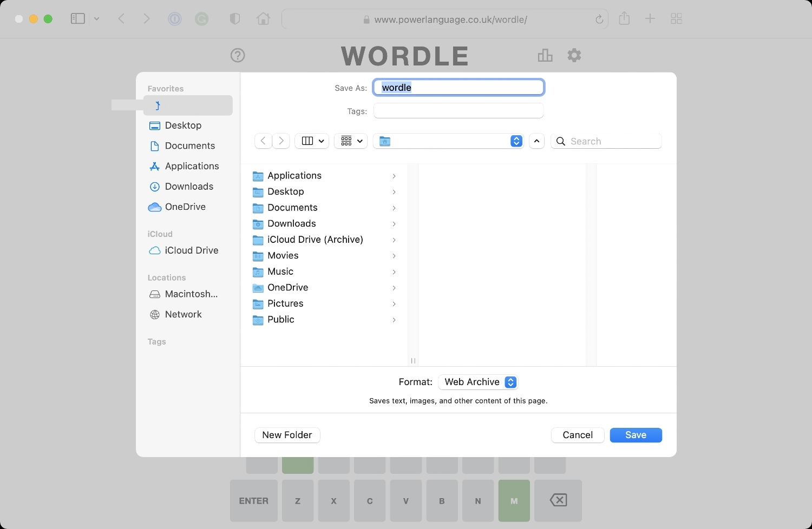This screenshot has height=529, width=812.
Task: Open the Format Web Archive dropdown
Action: point(478,382)
